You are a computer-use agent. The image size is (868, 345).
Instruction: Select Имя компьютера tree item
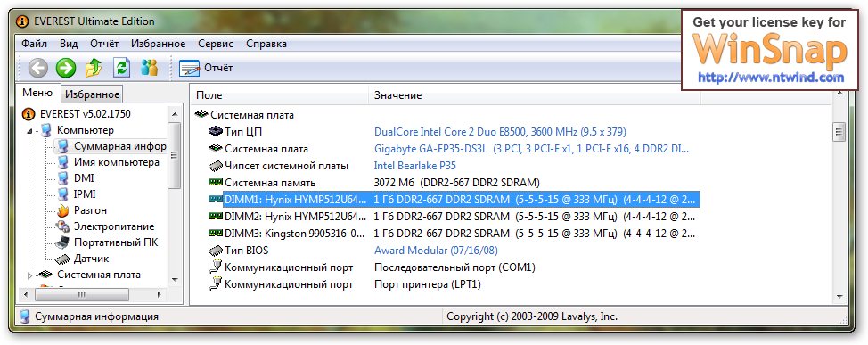[117, 162]
